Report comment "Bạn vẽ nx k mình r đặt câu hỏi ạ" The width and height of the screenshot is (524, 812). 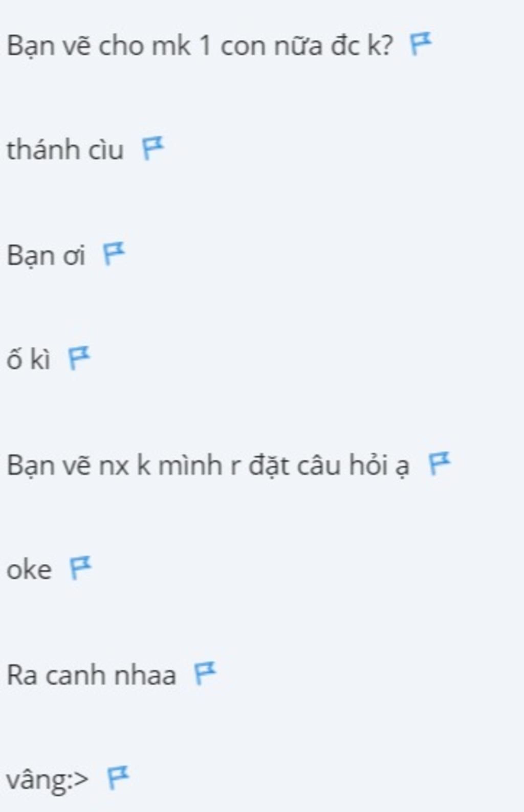tap(439, 463)
